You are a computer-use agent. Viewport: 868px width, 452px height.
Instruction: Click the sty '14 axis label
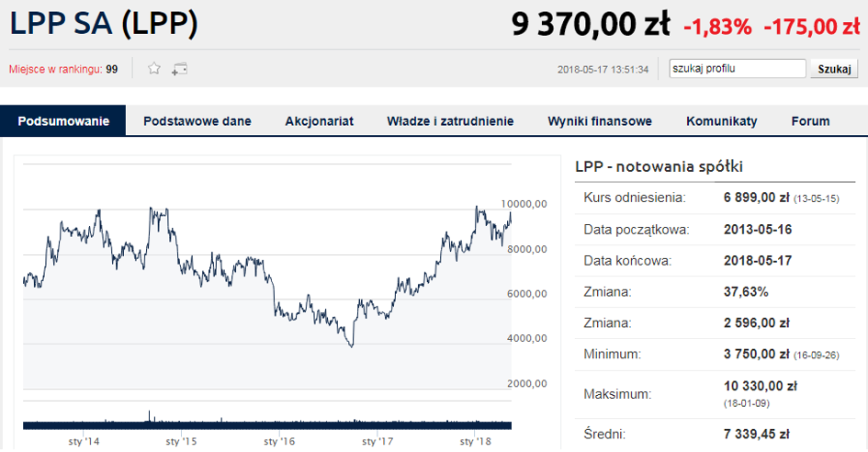(85, 441)
